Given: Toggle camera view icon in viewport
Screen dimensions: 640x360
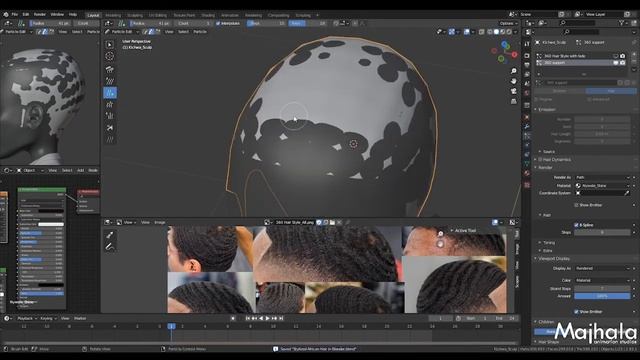Looking at the screenshot, I should [513, 91].
